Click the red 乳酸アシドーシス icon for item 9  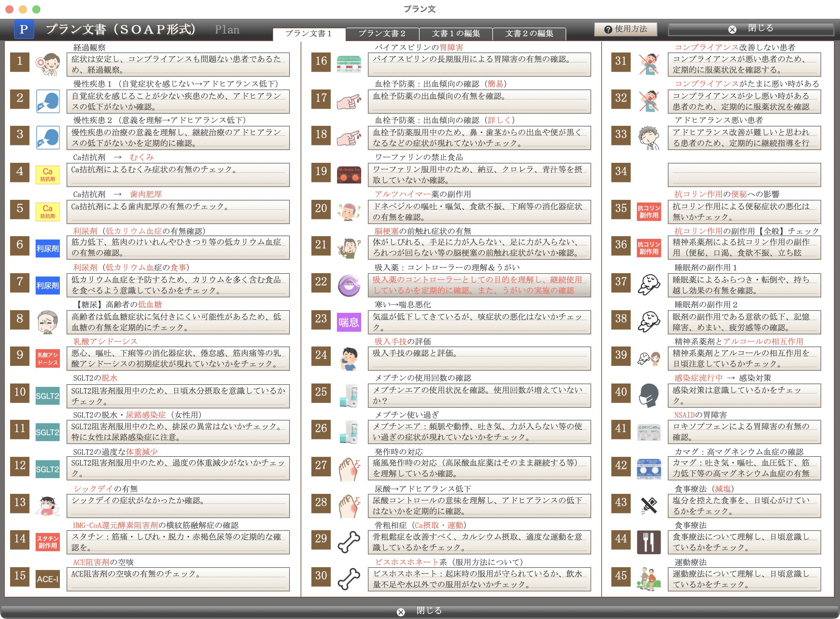(x=47, y=359)
